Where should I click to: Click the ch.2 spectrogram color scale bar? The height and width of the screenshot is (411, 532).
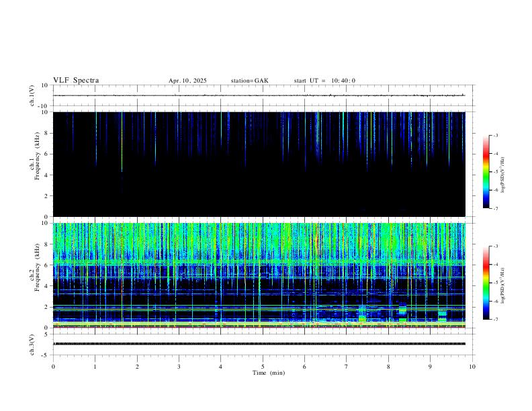pyautogui.click(x=486, y=283)
